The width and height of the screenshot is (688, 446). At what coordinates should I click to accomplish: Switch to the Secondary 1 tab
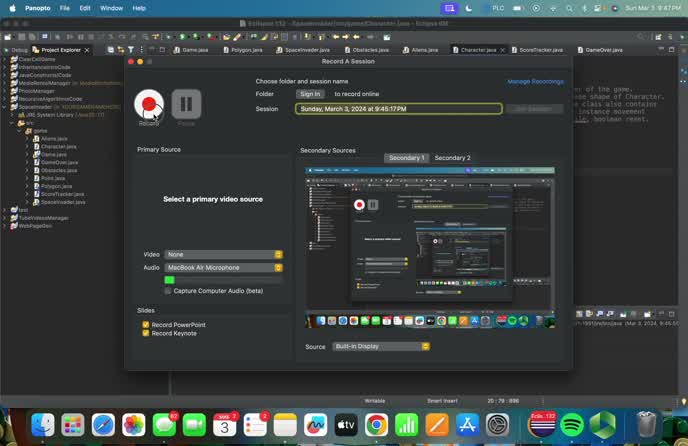pyautogui.click(x=406, y=158)
